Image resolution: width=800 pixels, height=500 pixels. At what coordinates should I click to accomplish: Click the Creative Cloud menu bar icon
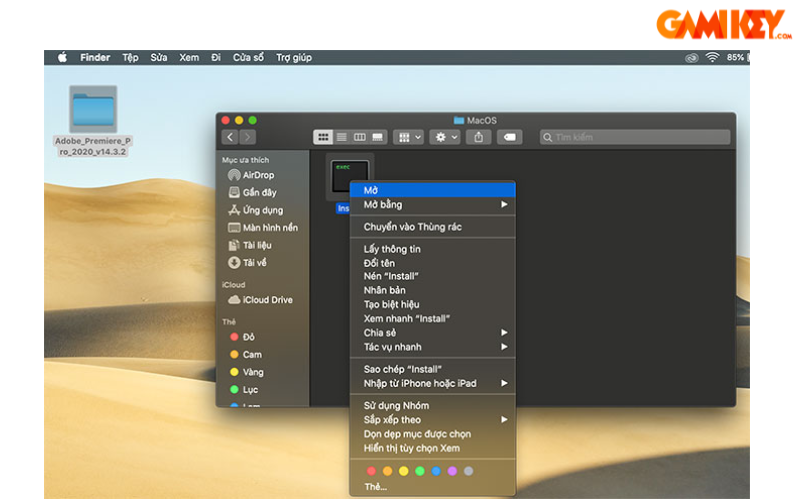click(x=691, y=58)
